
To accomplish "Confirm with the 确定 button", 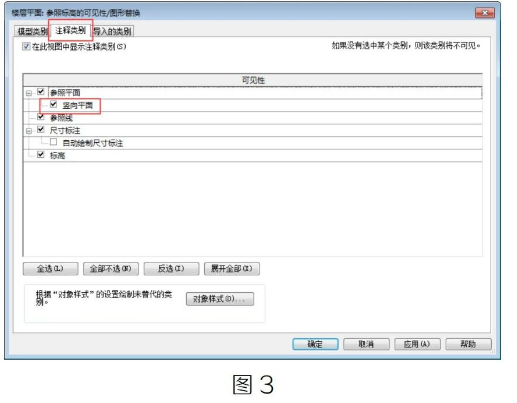I will 315,344.
